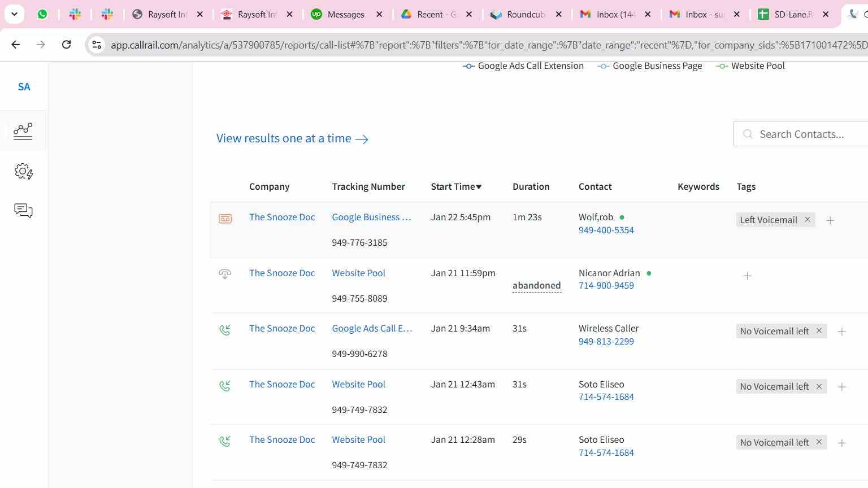Click phone number 949-813-2299

606,341
